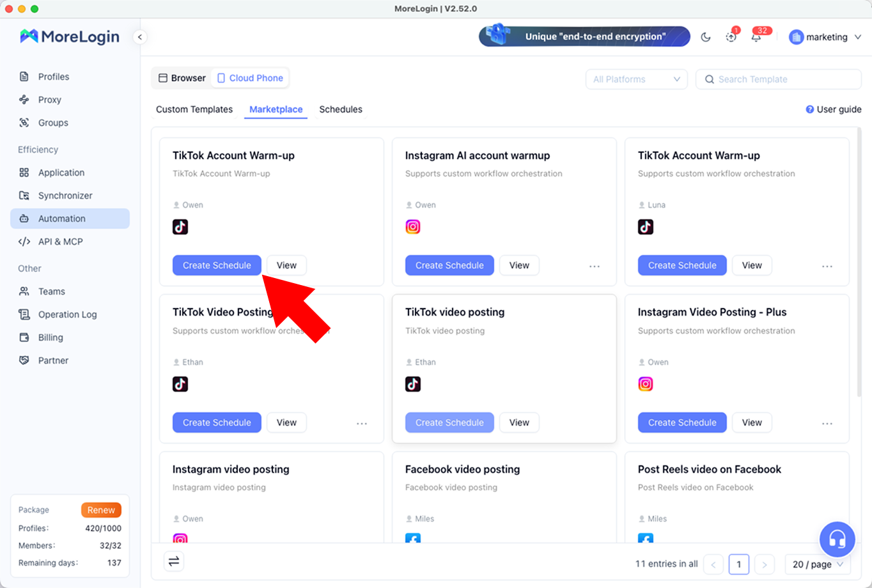Toggle dark mode moon icon
Screen dimensions: 872x588
(706, 37)
